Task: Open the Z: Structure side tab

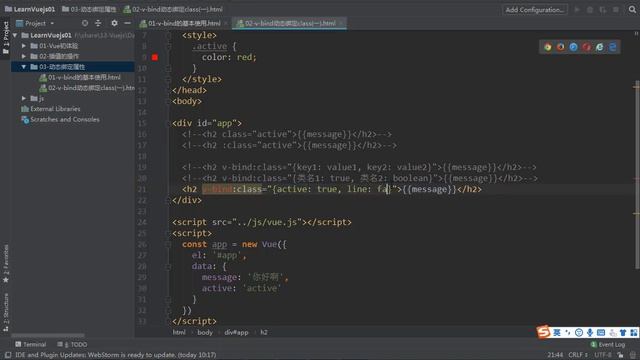Action: tap(6, 312)
